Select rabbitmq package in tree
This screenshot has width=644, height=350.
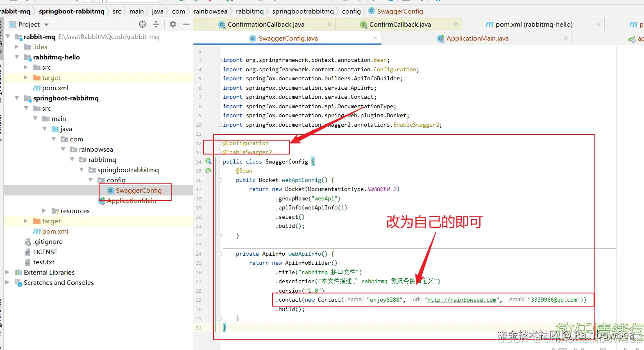pyautogui.click(x=102, y=159)
